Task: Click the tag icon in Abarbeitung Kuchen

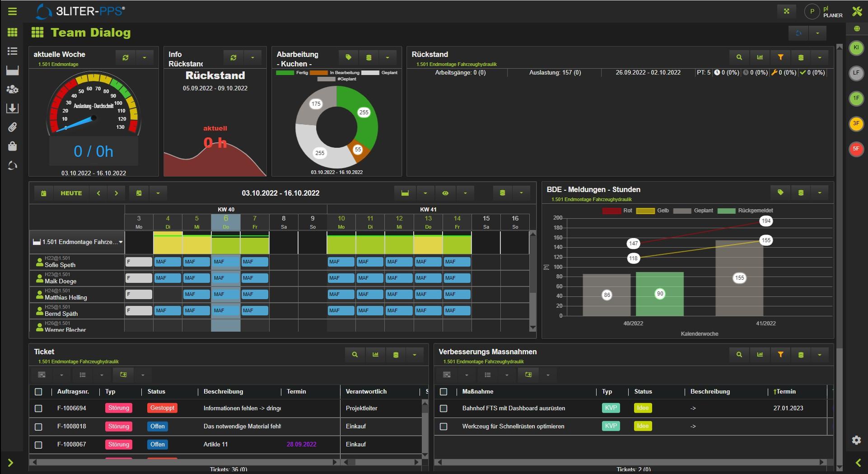Action: tap(348, 57)
